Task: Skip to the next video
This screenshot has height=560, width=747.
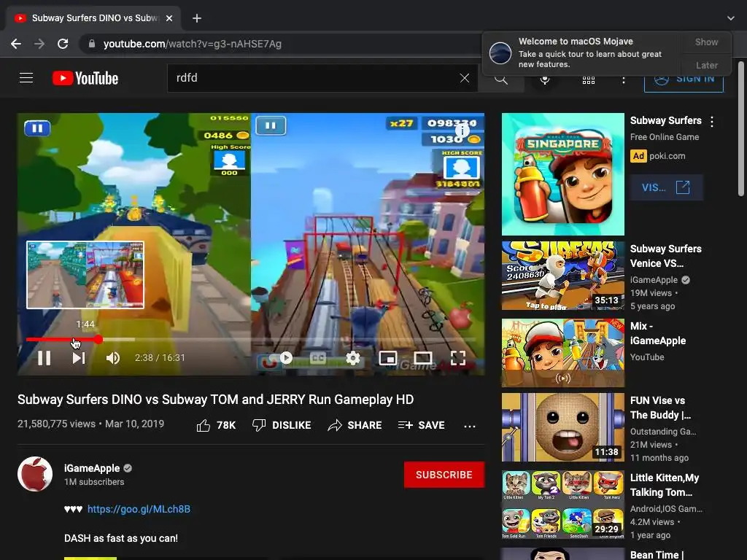Action: click(x=79, y=357)
